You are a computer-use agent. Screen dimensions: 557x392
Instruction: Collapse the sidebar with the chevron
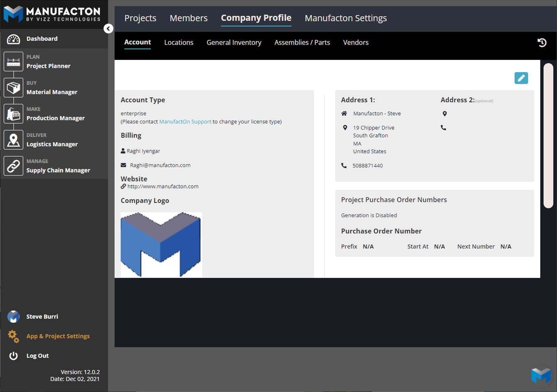coord(108,28)
